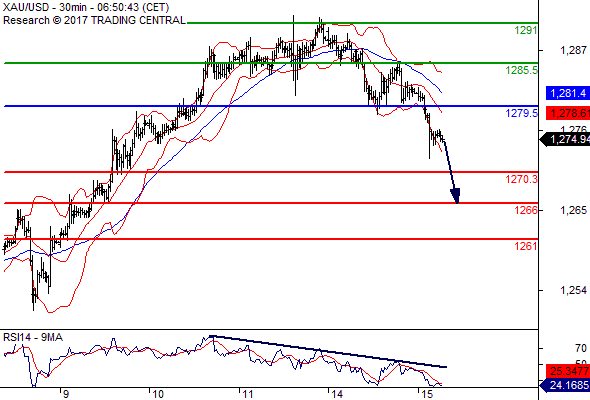This screenshot has width=590, height=400.
Task: Click the dark arrowhead pointing to 1266
Action: pyautogui.click(x=455, y=196)
